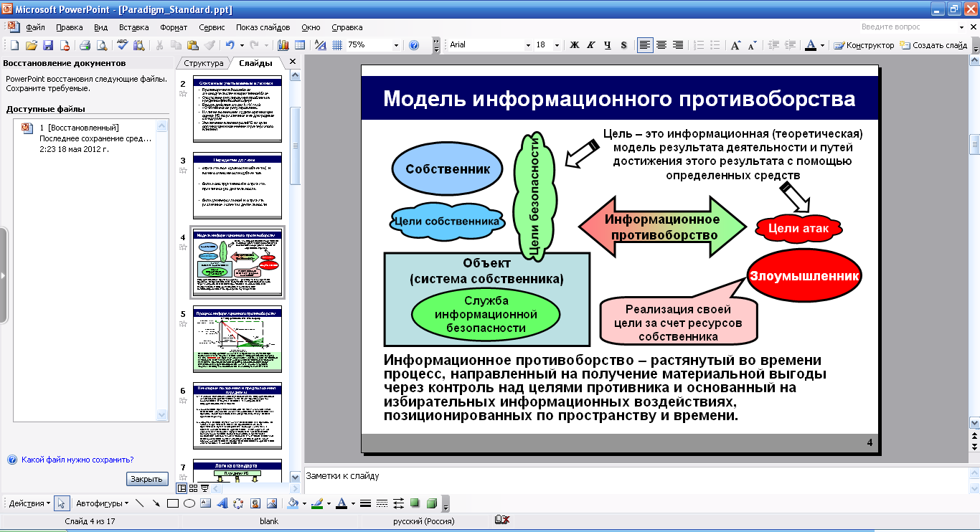
Task: Open the font size 18 dropdown
Action: coord(558,45)
